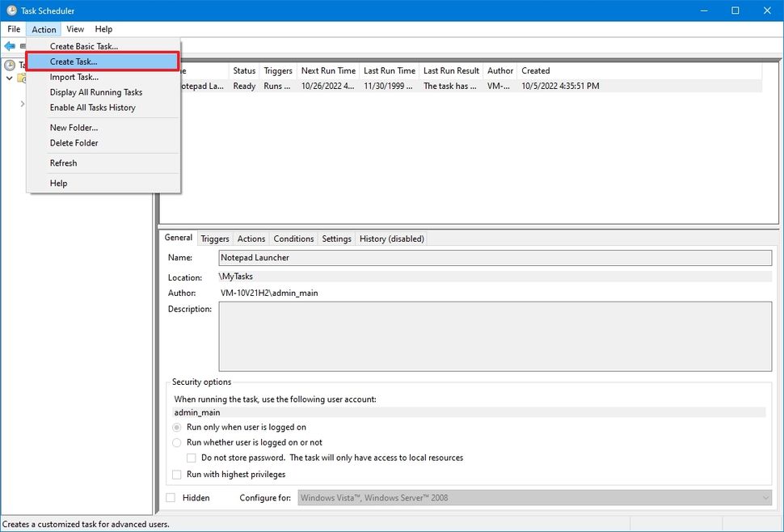Open the View menu
The image size is (784, 532).
[74, 28]
